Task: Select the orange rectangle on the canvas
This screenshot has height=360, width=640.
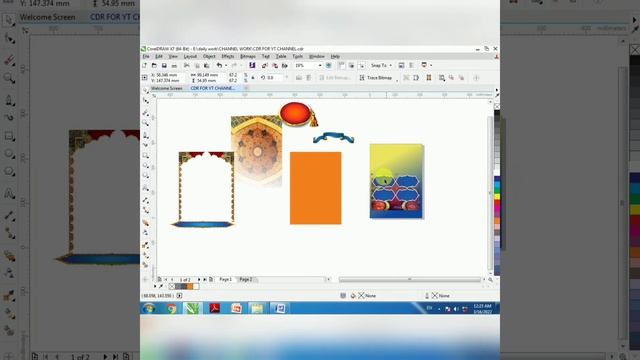Action: (316, 188)
